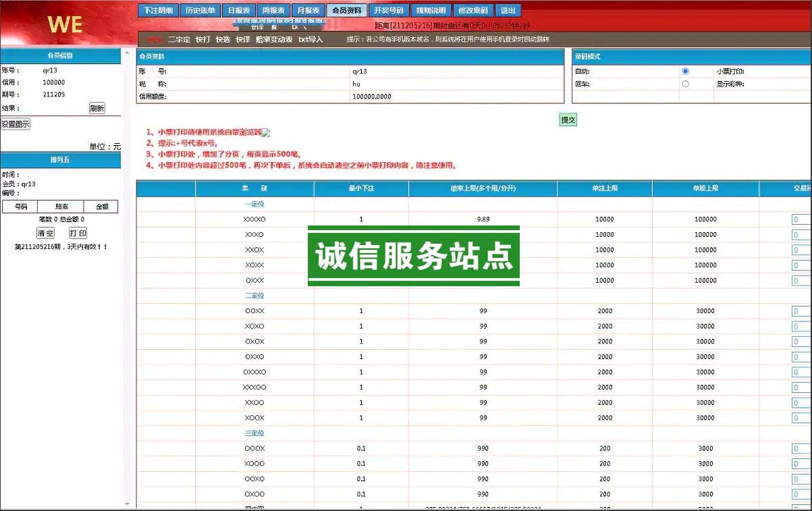Go to 开奖号码 page
812x511 pixels.
(389, 11)
